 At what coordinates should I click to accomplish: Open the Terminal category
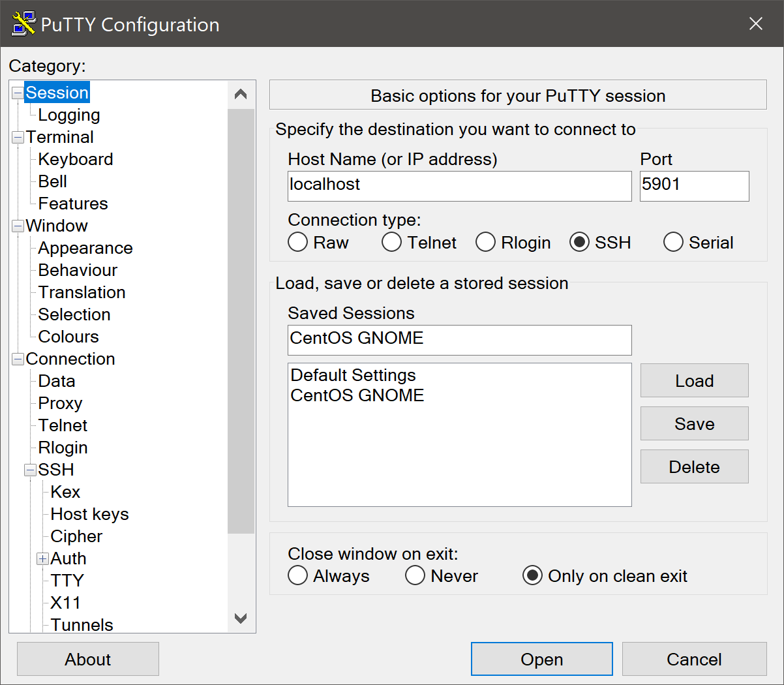[60, 137]
